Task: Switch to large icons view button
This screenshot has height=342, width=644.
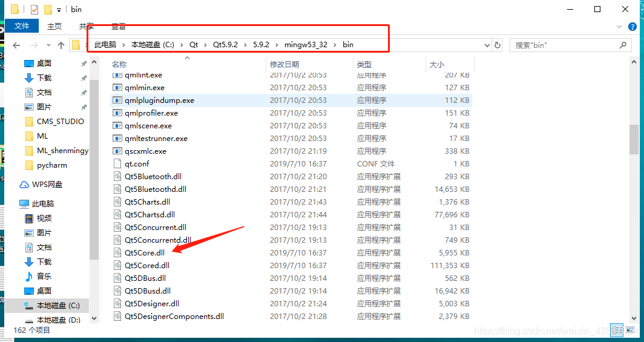Action: [629, 330]
